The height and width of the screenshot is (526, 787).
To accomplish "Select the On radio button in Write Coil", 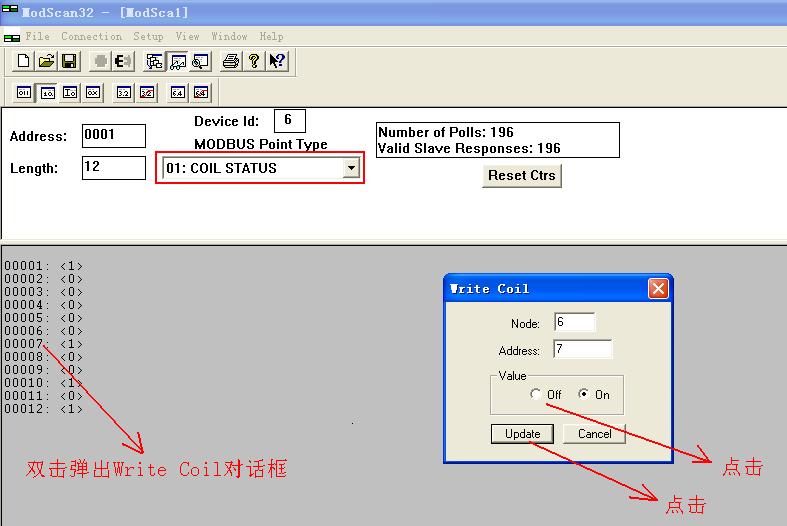I will coord(583,394).
